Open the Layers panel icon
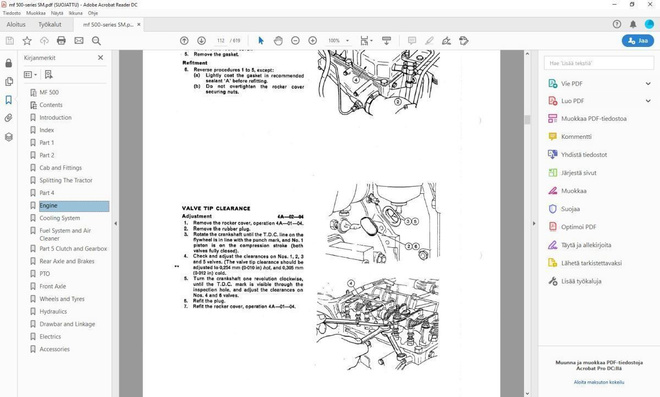 click(x=8, y=137)
